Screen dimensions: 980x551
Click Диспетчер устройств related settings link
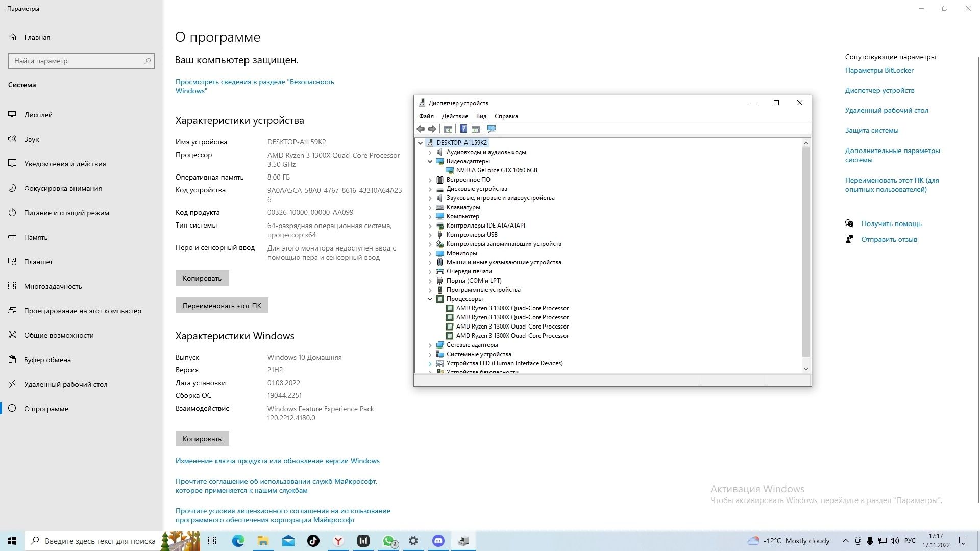point(879,90)
